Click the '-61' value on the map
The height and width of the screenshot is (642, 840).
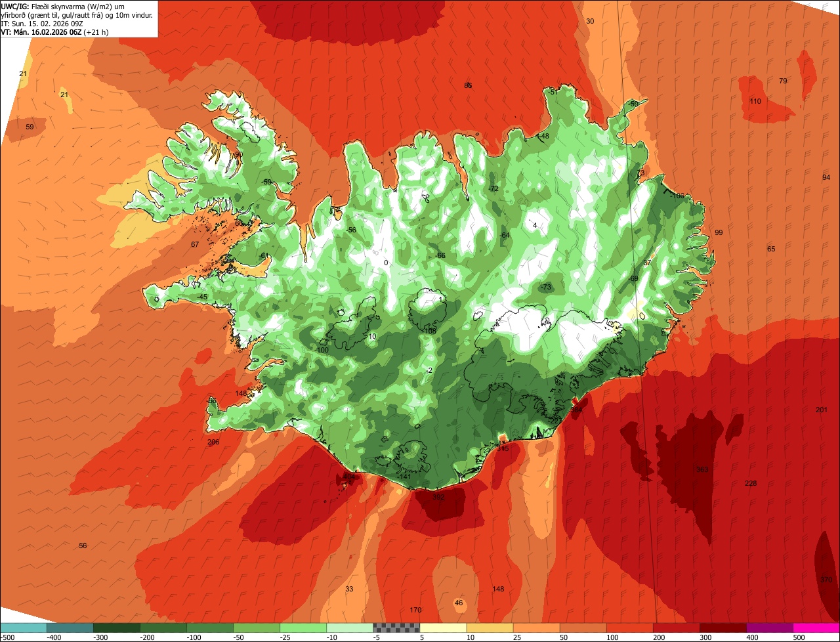click(264, 255)
